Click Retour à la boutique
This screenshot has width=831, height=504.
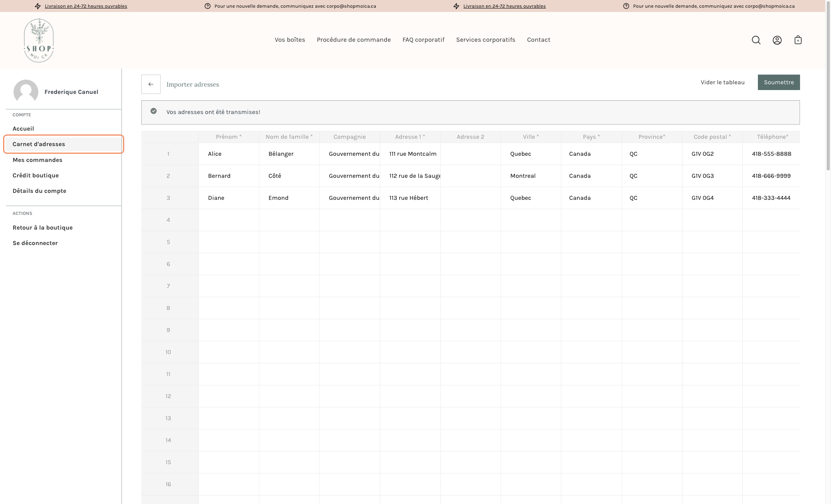click(x=43, y=228)
